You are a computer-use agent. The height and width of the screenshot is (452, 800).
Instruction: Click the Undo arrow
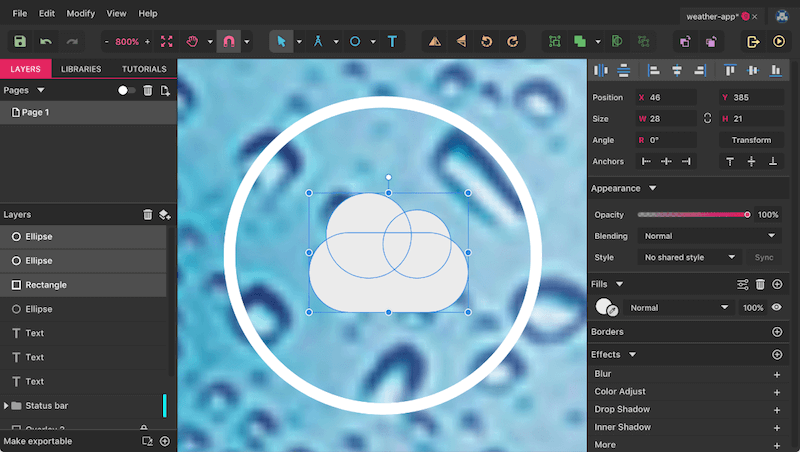(x=45, y=42)
